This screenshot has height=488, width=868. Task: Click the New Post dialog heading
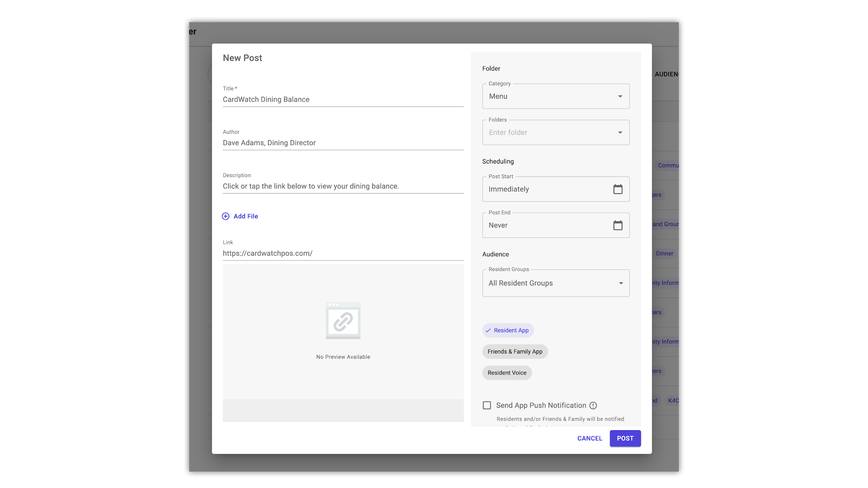pos(242,58)
